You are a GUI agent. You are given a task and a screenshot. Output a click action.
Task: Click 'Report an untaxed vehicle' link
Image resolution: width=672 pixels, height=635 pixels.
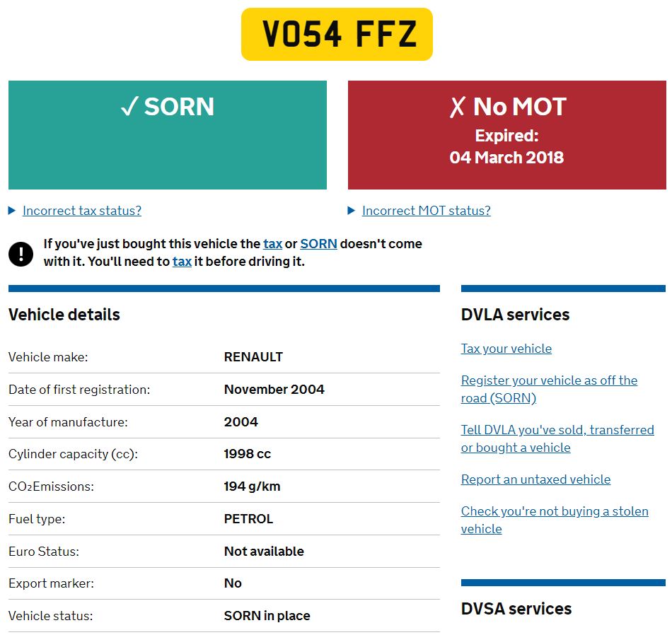[x=535, y=479]
